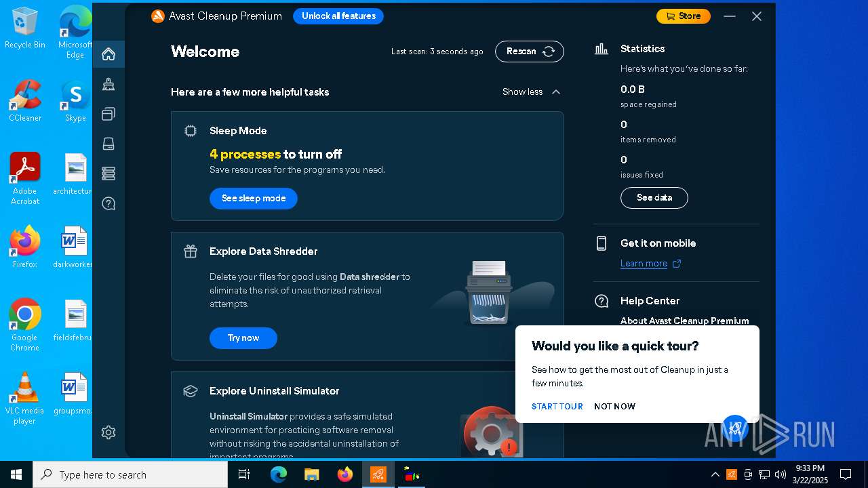Click the '0.0 B' space regained value
This screenshot has width=868, height=488.
pyautogui.click(x=633, y=89)
